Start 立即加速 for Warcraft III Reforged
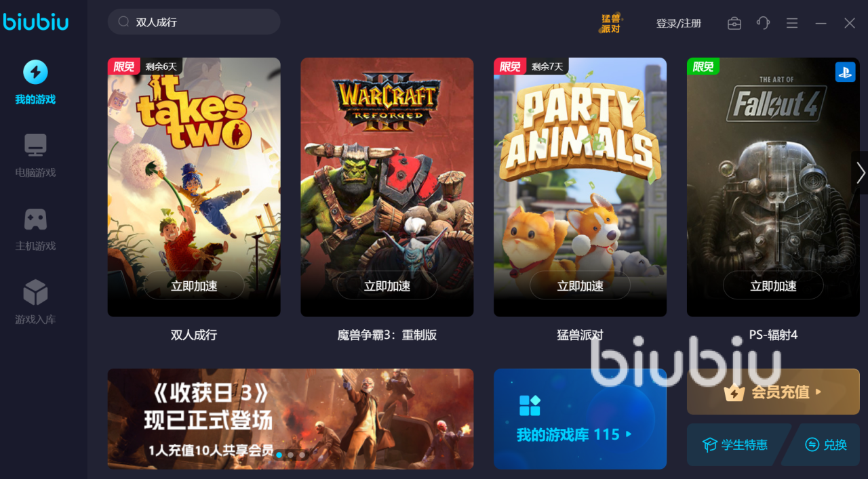This screenshot has height=479, width=868. (387, 286)
